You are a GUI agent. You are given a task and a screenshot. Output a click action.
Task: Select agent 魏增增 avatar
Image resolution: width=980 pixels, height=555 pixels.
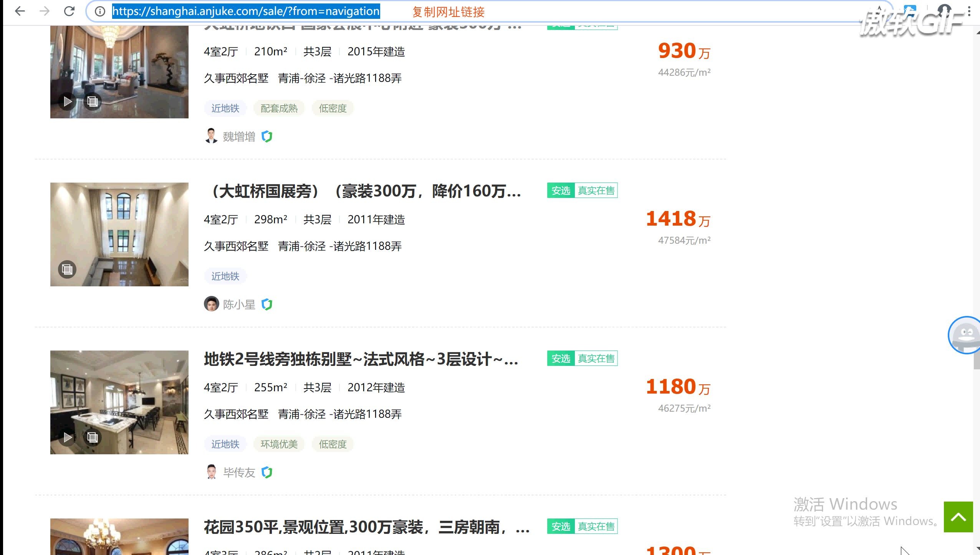(x=211, y=136)
